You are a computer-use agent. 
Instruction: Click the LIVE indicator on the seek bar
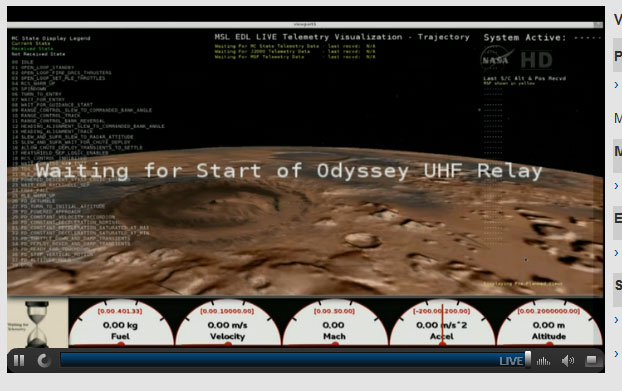511,361
